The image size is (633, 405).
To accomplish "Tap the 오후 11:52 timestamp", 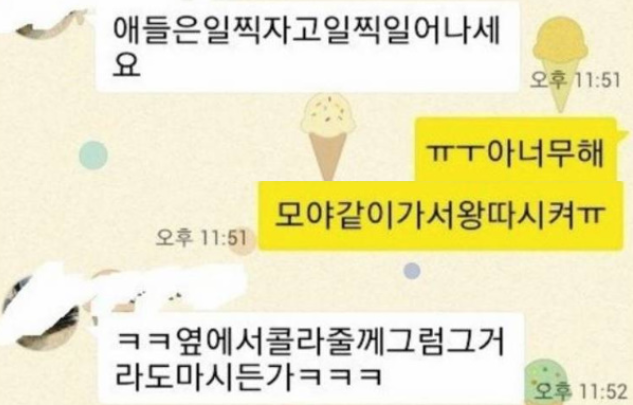I will [x=581, y=391].
